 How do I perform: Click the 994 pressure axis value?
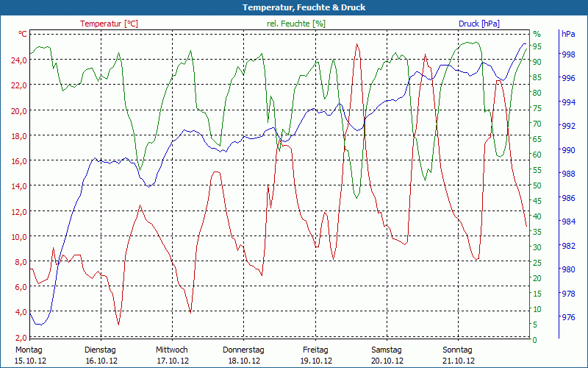tap(568, 102)
